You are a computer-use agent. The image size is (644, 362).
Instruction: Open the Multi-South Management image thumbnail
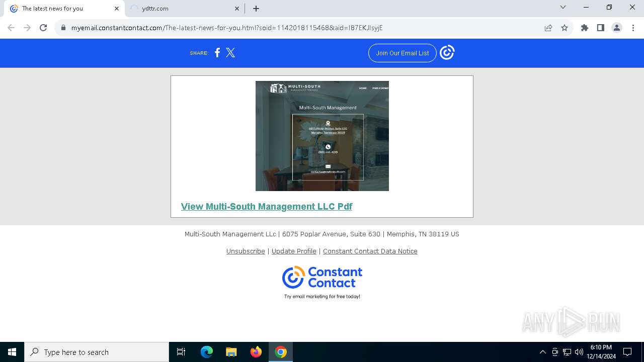322,136
